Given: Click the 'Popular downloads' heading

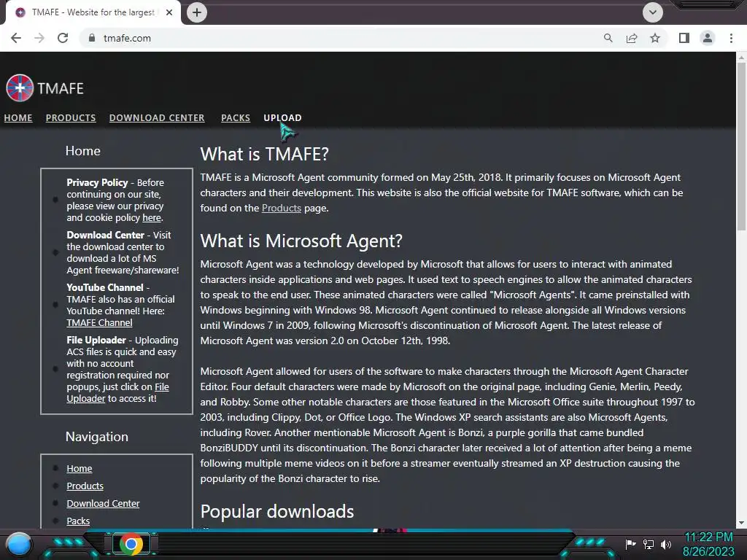Looking at the screenshot, I should (276, 511).
